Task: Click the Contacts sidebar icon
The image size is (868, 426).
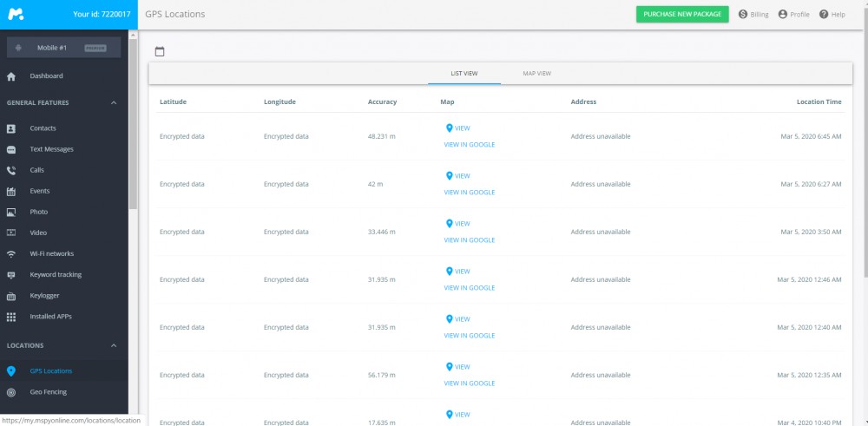Action: pyautogui.click(x=11, y=128)
